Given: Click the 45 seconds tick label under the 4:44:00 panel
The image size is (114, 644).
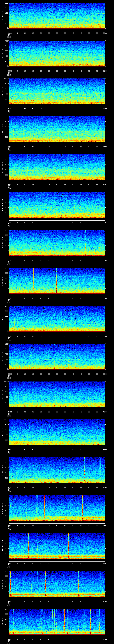Looking at the screenshot, I should pos(81,601).
